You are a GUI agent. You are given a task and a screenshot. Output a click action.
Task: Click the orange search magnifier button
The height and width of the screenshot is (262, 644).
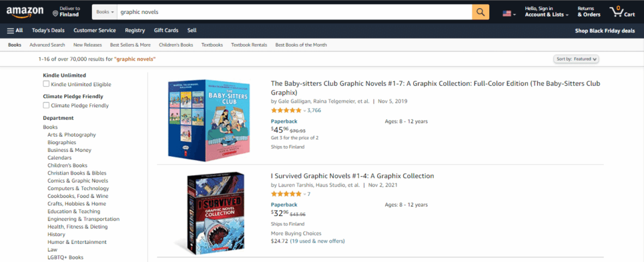(480, 12)
